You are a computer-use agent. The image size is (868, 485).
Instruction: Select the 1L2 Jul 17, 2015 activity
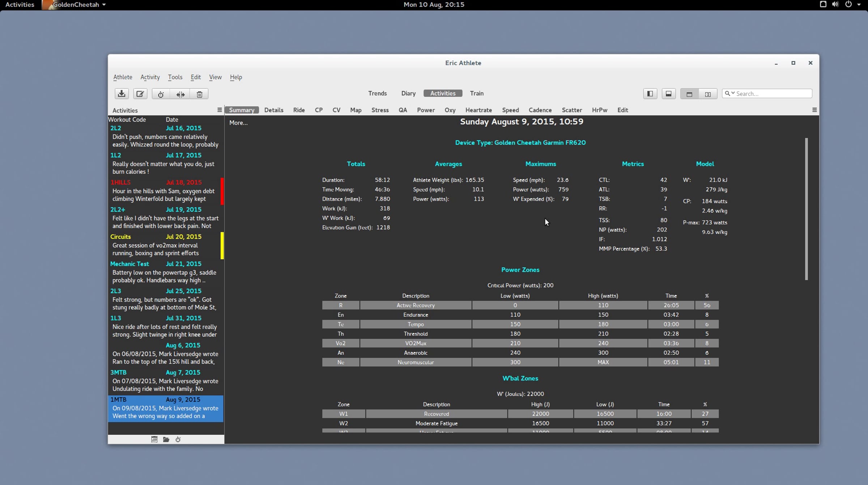tap(166, 164)
